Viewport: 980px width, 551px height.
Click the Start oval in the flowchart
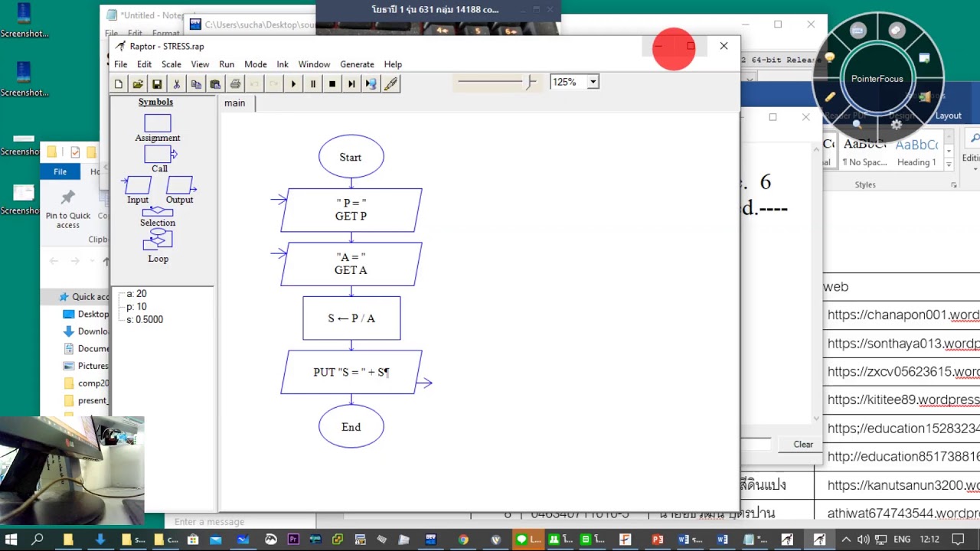tap(351, 157)
